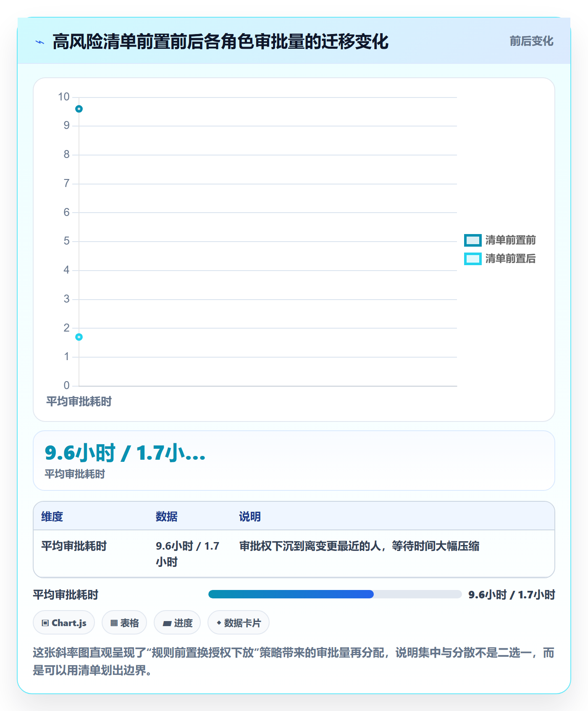Click the bar icon in the 进度 chip
Screen dimensions: 588x711
click(x=167, y=623)
